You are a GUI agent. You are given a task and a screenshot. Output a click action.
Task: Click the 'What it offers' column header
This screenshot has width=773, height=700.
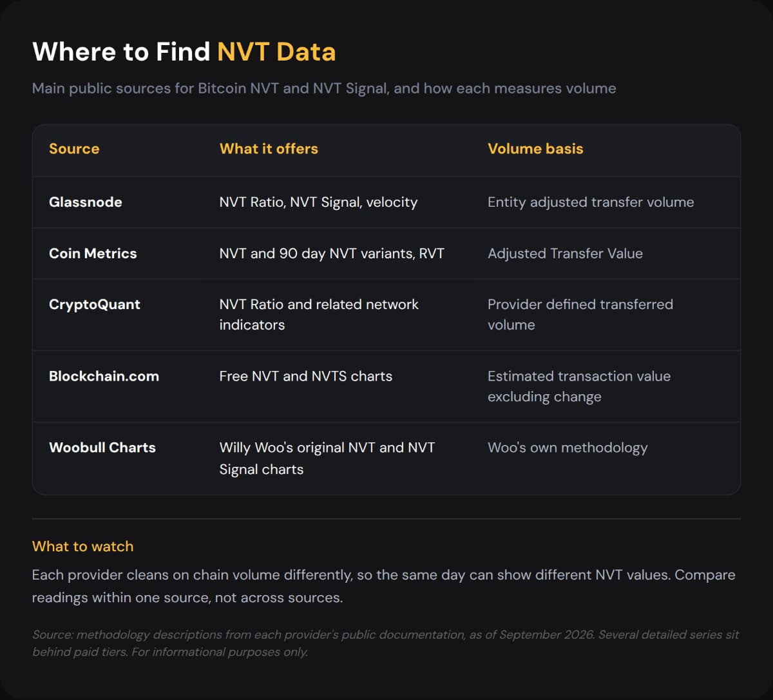[269, 149]
